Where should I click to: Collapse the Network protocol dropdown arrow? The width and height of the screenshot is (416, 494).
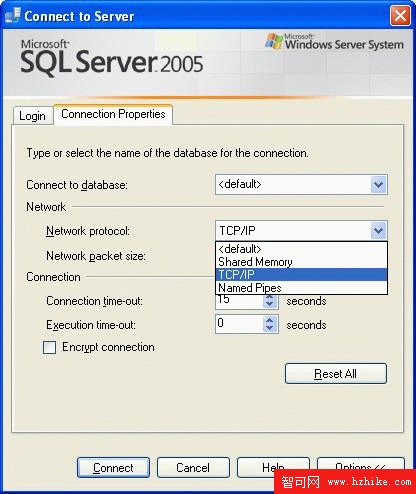378,230
